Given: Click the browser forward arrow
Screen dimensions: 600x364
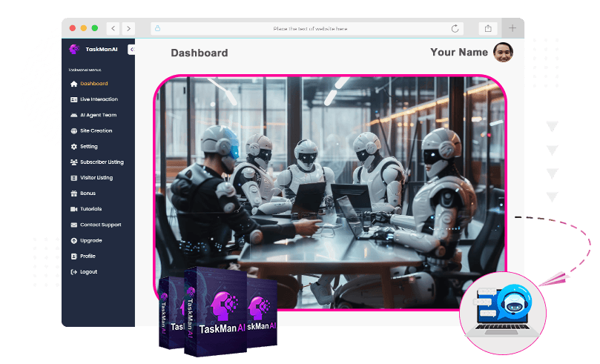Looking at the screenshot, I should click(128, 28).
